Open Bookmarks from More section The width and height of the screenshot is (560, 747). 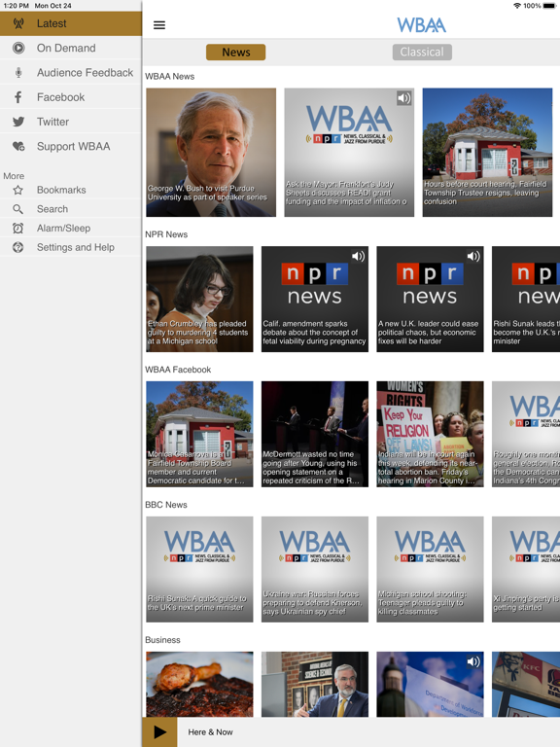pos(71,190)
